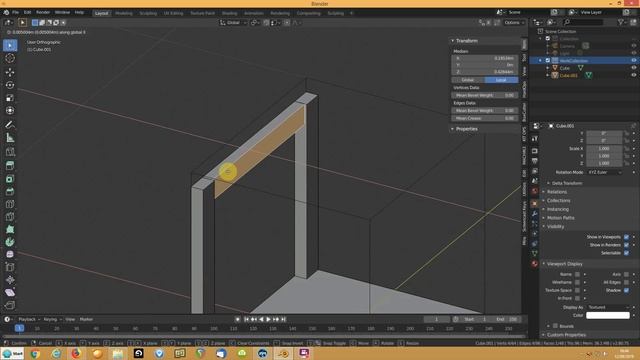Expand the Instancing panel
The width and height of the screenshot is (640, 360).
coord(557,209)
